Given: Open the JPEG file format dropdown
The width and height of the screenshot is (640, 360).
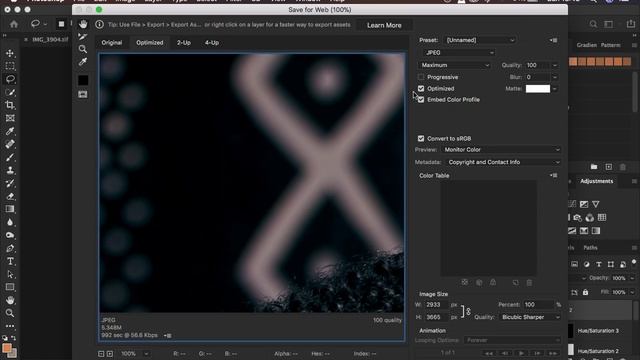Looking at the screenshot, I should [x=458, y=53].
